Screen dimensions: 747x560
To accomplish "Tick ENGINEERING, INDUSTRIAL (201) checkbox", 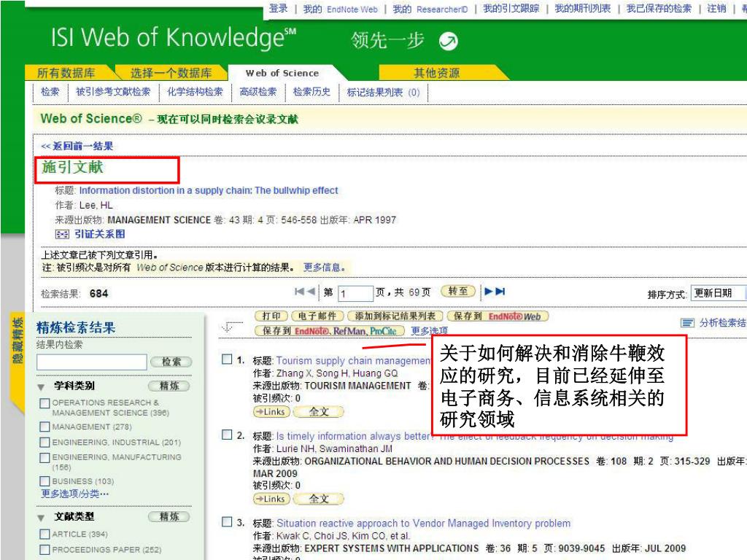I will pyautogui.click(x=44, y=442).
